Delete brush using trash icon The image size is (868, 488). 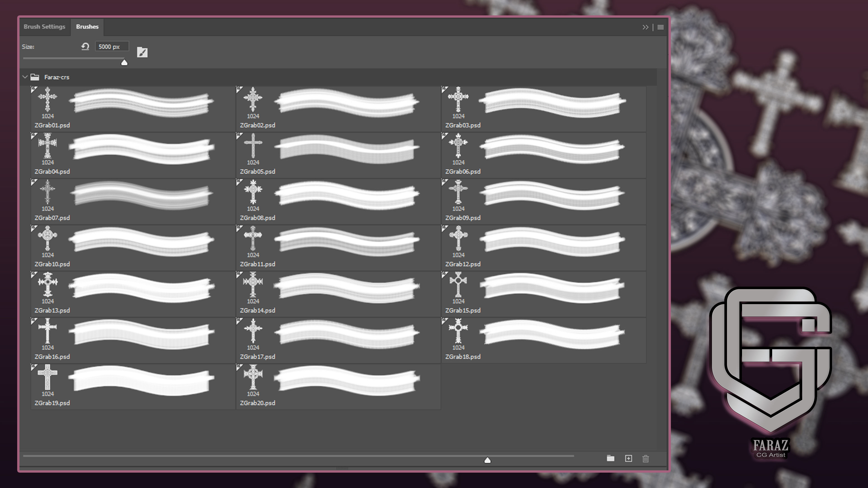pos(646,459)
